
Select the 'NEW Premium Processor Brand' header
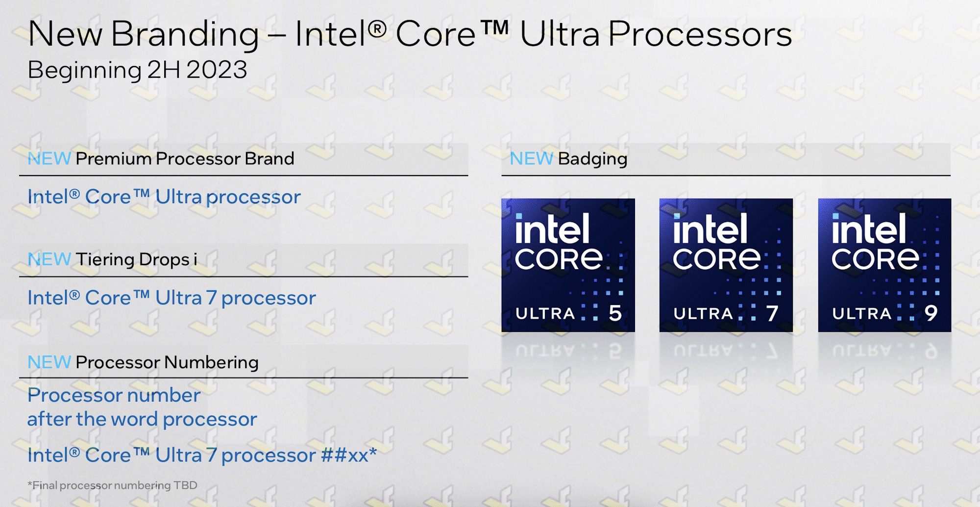161,159
